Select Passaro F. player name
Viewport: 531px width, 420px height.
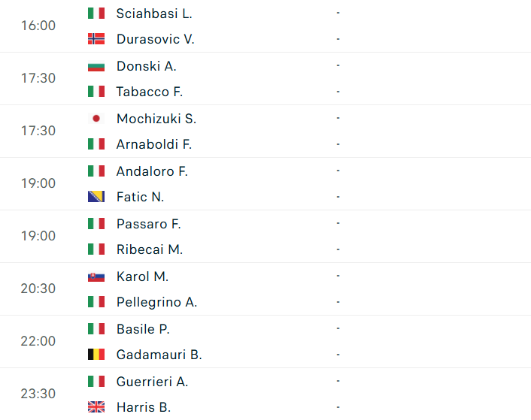[148, 224]
